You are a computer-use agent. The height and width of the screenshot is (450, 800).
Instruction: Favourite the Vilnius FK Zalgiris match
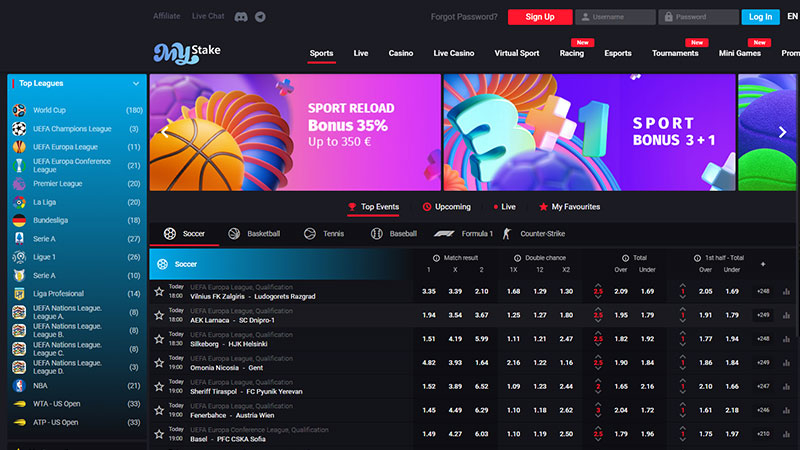coord(159,291)
